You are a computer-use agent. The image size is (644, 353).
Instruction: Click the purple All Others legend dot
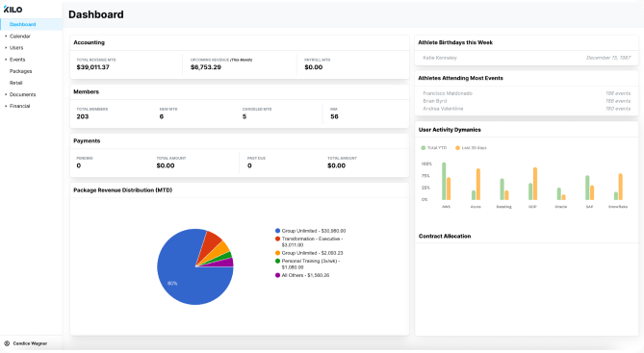(277, 275)
